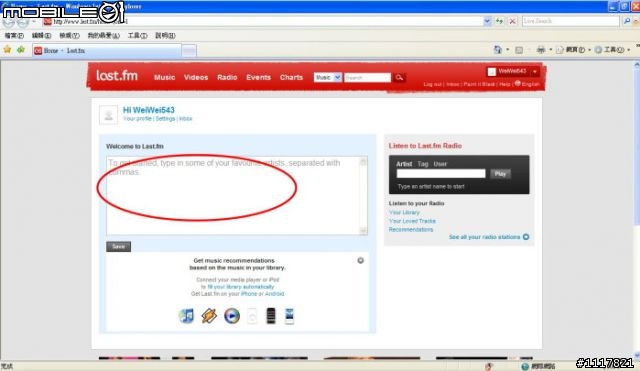Click the Home - Last.fm browser tab
Image resolution: width=640 pixels, height=371 pixels.
click(107, 51)
